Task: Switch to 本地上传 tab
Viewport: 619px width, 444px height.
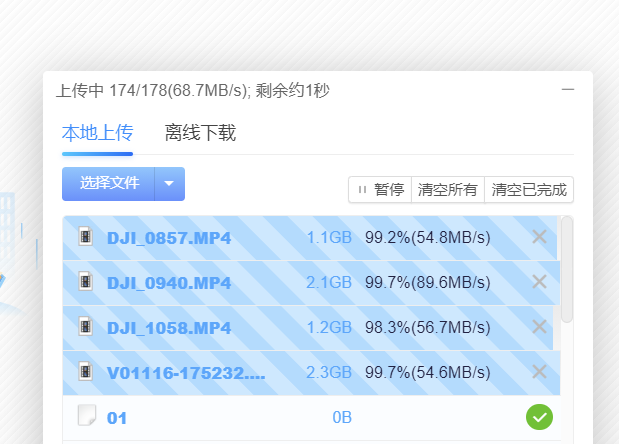Action: [98, 133]
